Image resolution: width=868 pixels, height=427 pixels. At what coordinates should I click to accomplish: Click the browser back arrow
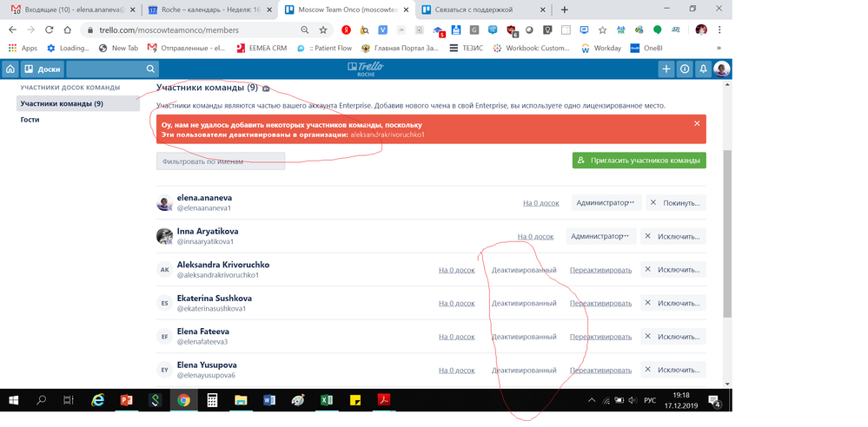(12, 30)
